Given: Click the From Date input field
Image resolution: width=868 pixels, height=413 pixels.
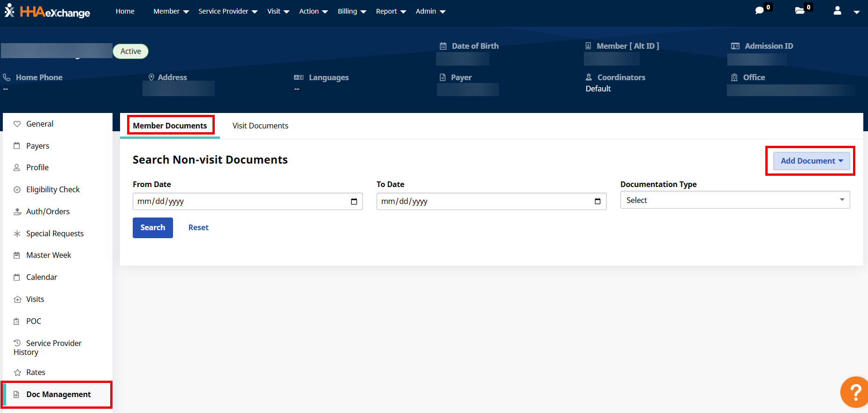Looking at the screenshot, I should pos(239,202).
